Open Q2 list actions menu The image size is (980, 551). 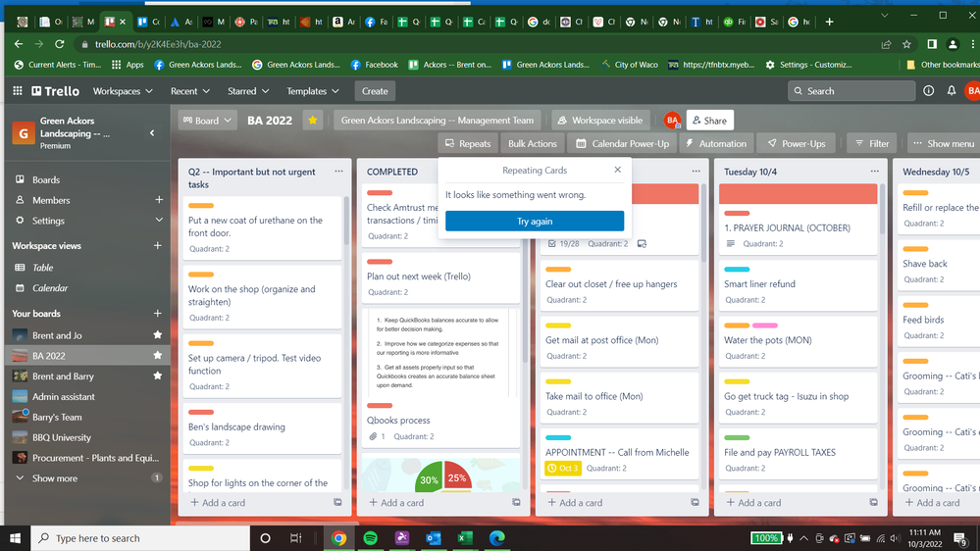point(338,172)
